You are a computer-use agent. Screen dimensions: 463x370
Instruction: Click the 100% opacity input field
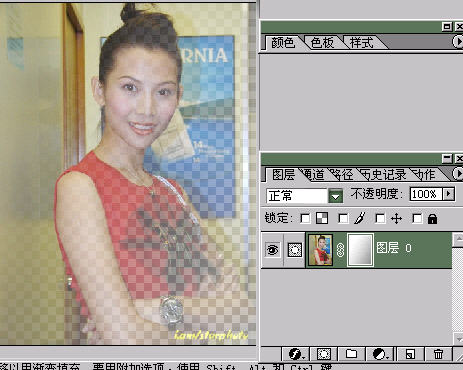pyautogui.click(x=426, y=194)
